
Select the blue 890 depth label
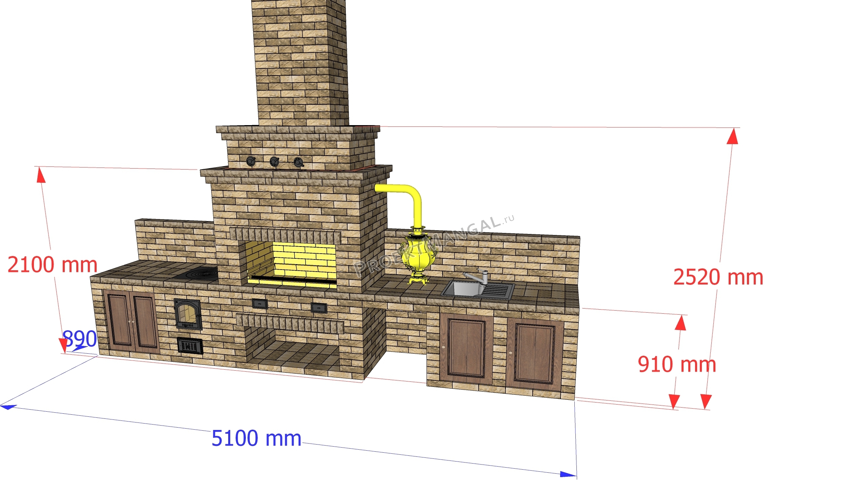(80, 338)
